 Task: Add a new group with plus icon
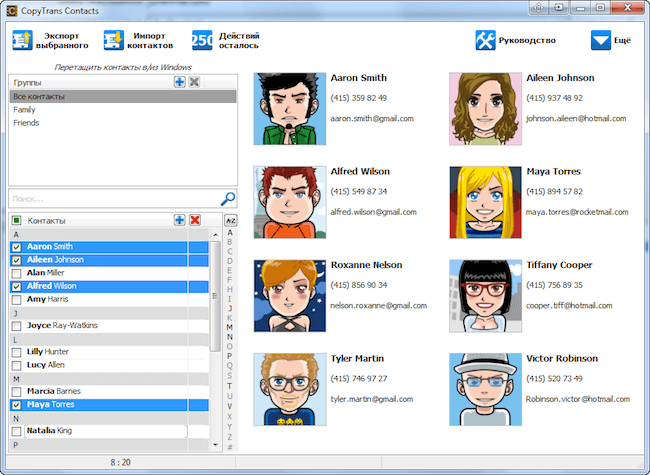(179, 82)
